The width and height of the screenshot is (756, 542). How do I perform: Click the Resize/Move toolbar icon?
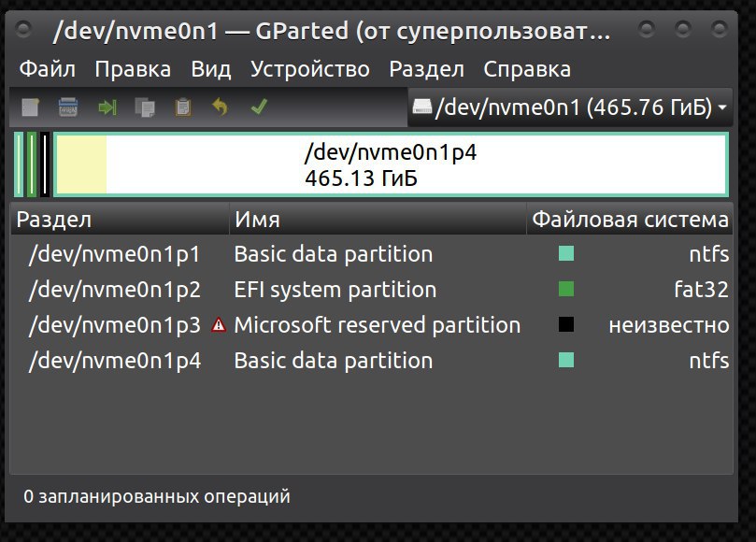click(107, 107)
